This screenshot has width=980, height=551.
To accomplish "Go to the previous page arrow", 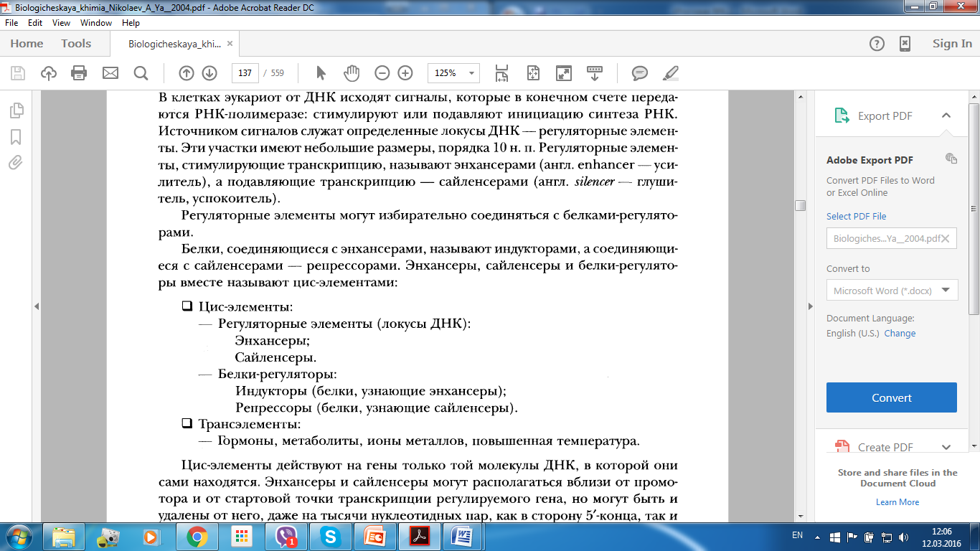I will pos(186,72).
